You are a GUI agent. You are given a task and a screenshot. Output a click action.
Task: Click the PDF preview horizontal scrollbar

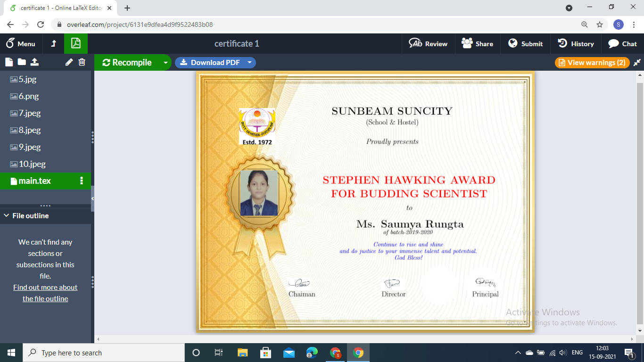[365, 339]
